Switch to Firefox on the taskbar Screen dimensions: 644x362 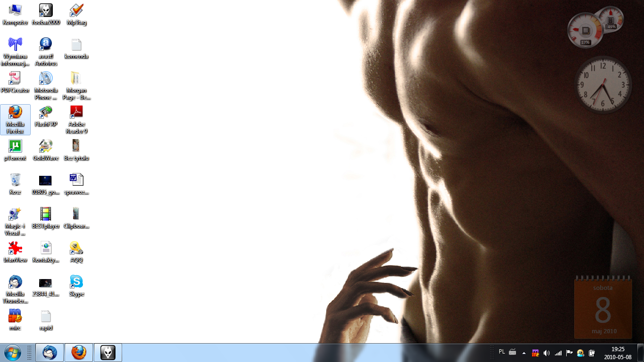tap(79, 353)
